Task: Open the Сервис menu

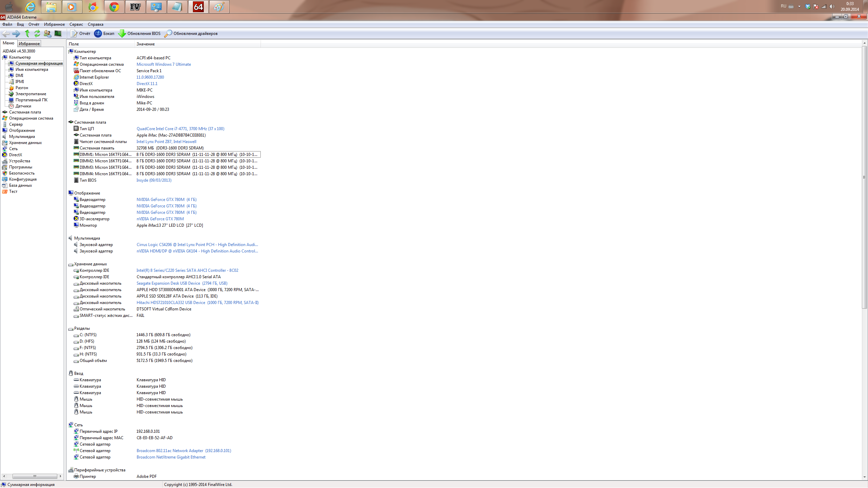Action: point(76,24)
